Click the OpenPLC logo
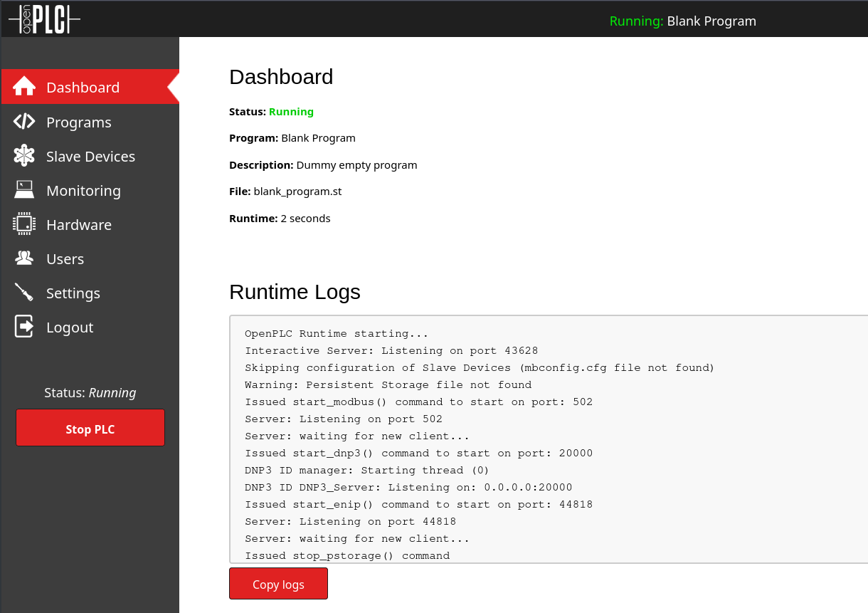Viewport: 868px width, 613px height. click(44, 19)
